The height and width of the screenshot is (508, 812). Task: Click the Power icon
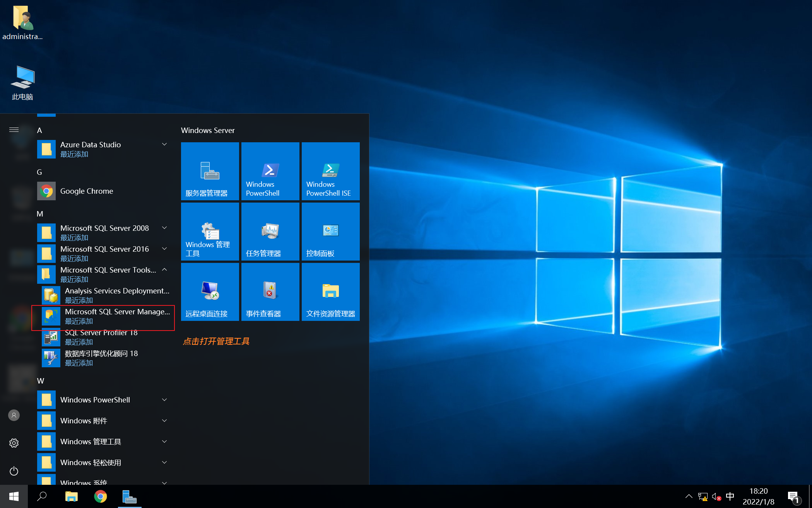(14, 471)
